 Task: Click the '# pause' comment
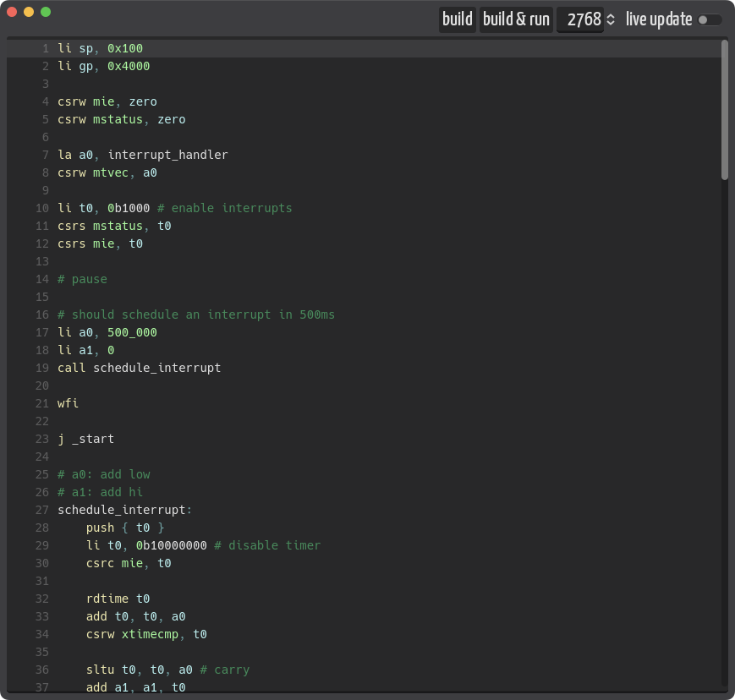pyautogui.click(x=82, y=279)
